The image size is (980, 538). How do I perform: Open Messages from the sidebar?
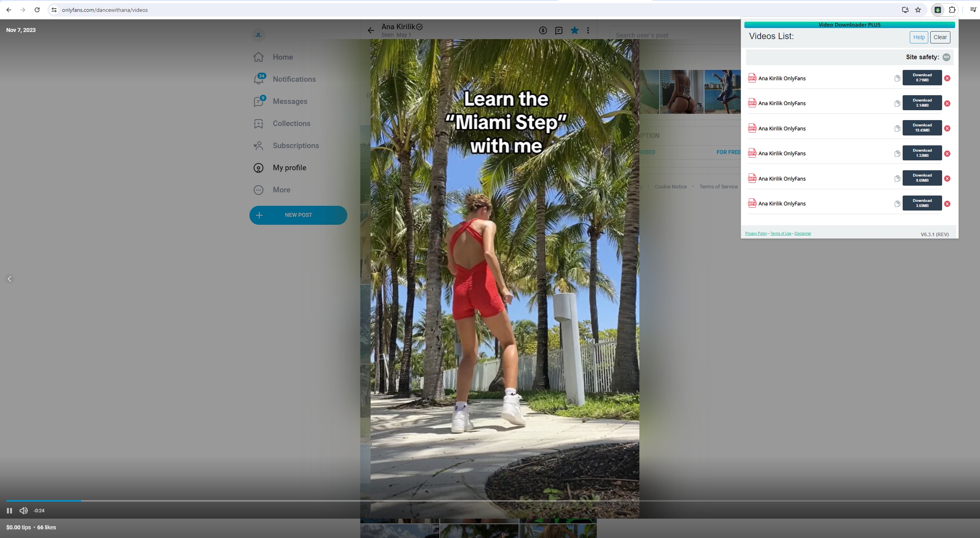290,102
